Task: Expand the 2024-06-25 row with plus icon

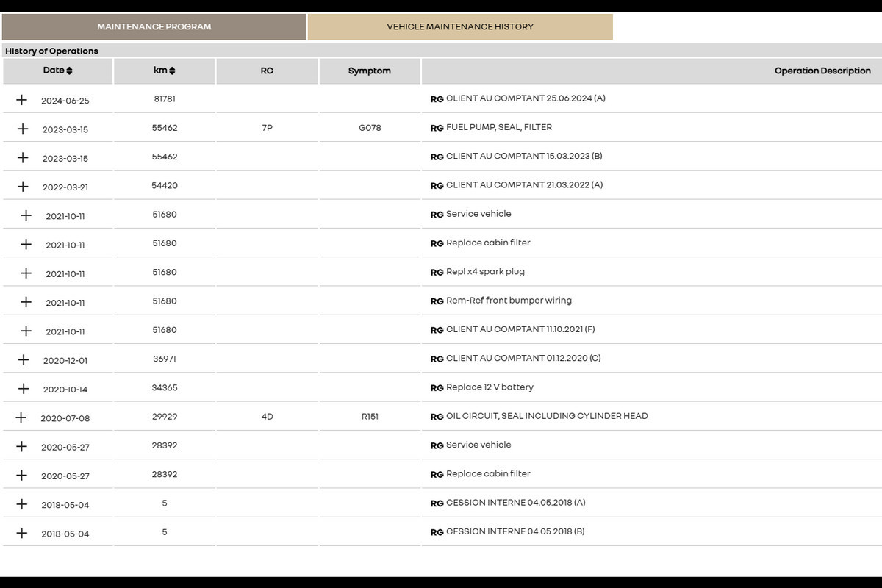Action: (21, 100)
